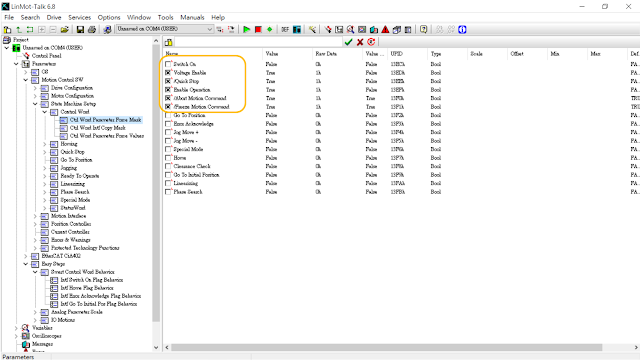Uncheck the Enable Operation checkbox

click(168, 90)
